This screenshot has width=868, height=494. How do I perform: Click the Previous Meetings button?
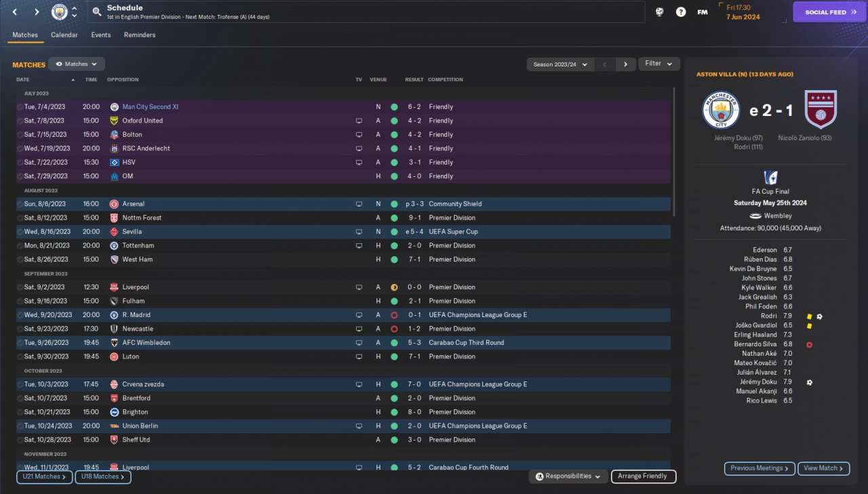[759, 468]
